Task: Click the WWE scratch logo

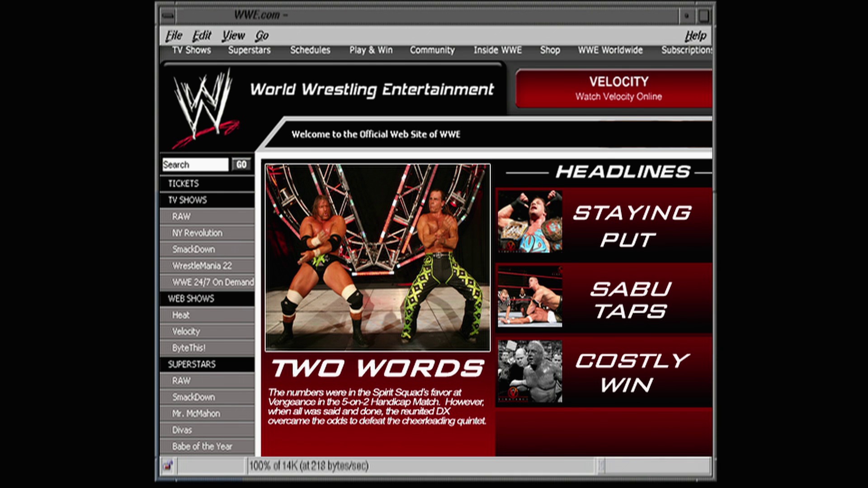Action: (x=206, y=108)
